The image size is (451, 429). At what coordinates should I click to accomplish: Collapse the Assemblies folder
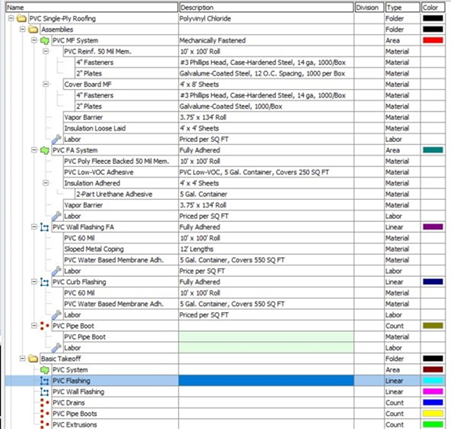pyautogui.click(x=22, y=29)
